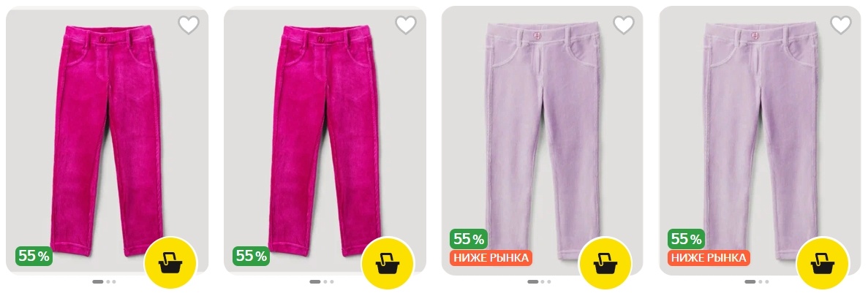Select third carousel dot under last lilac pants

coord(766,281)
